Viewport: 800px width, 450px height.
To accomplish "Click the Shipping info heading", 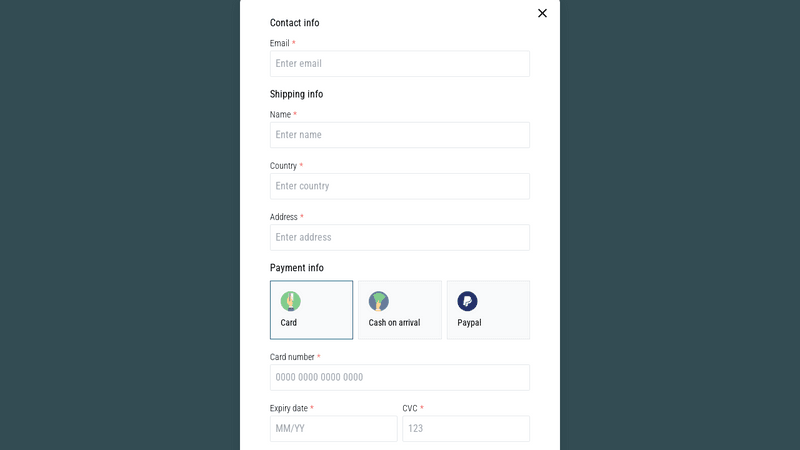I will (x=296, y=94).
